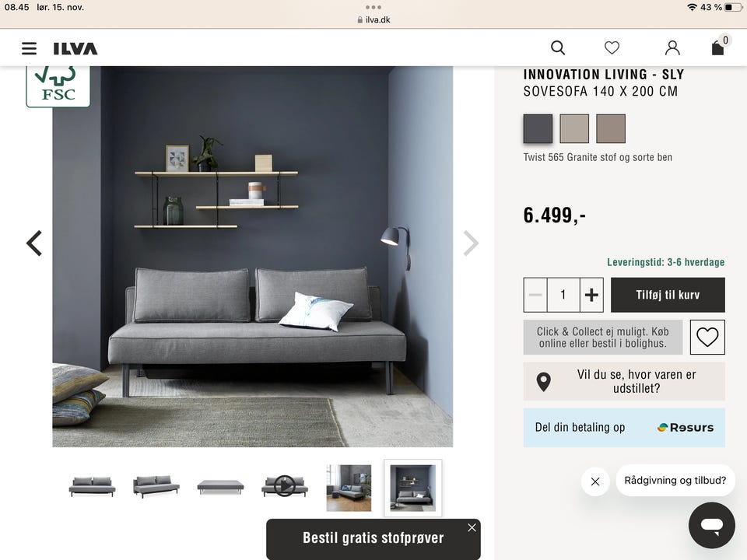The width and height of the screenshot is (747, 560).
Task: Click the ILVA logo
Action: click(75, 48)
